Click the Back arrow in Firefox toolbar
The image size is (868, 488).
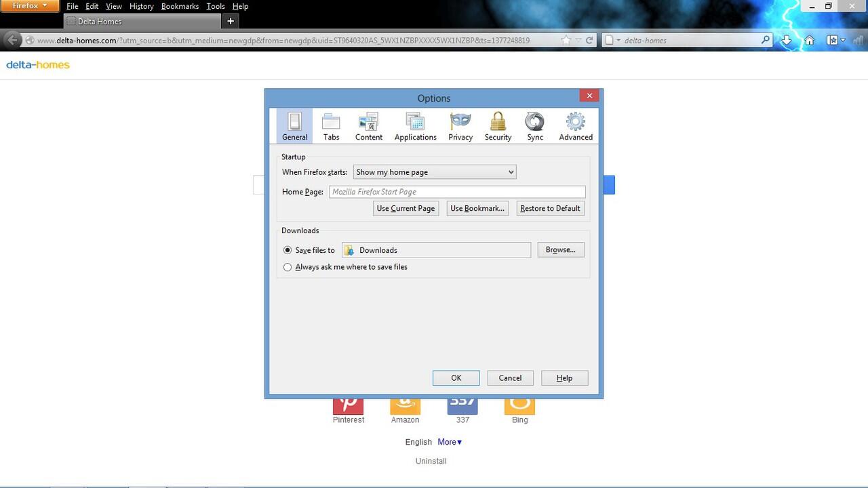[12, 40]
